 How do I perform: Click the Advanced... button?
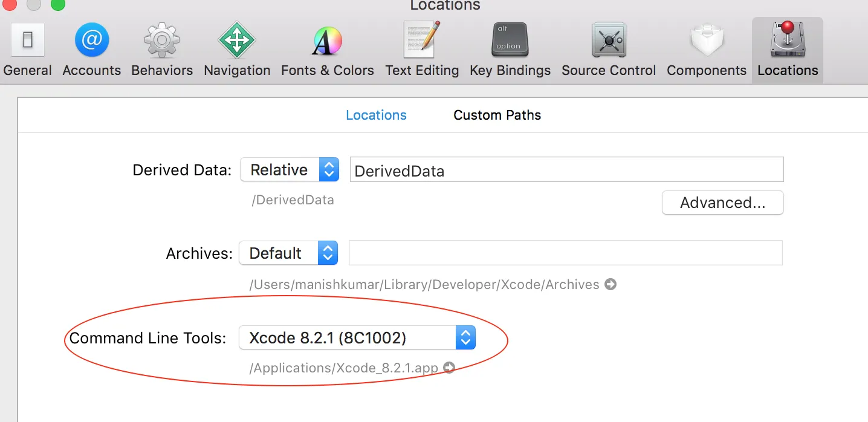click(x=722, y=203)
